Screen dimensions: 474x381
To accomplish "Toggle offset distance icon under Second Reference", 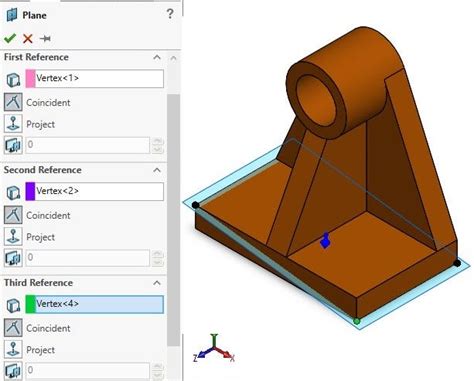I will [13, 258].
